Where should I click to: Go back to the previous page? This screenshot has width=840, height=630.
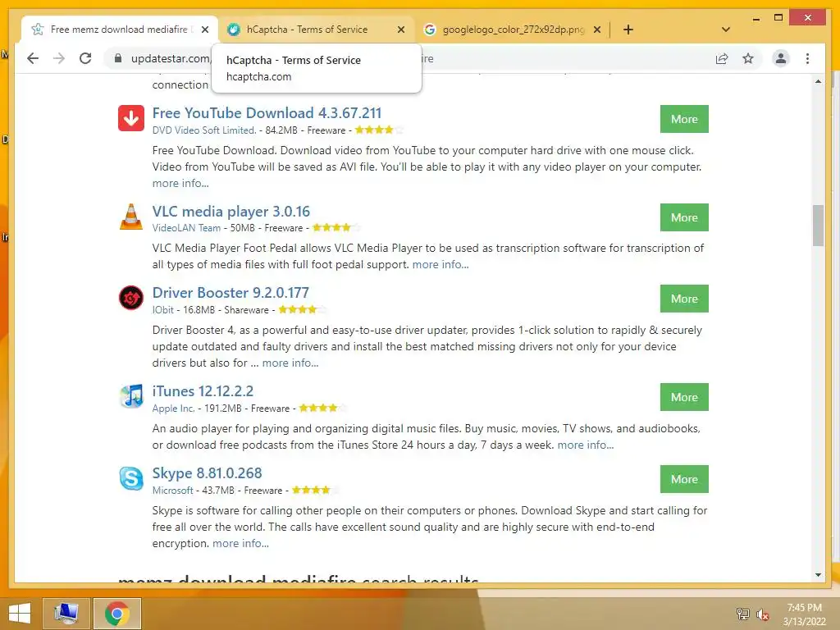(33, 58)
